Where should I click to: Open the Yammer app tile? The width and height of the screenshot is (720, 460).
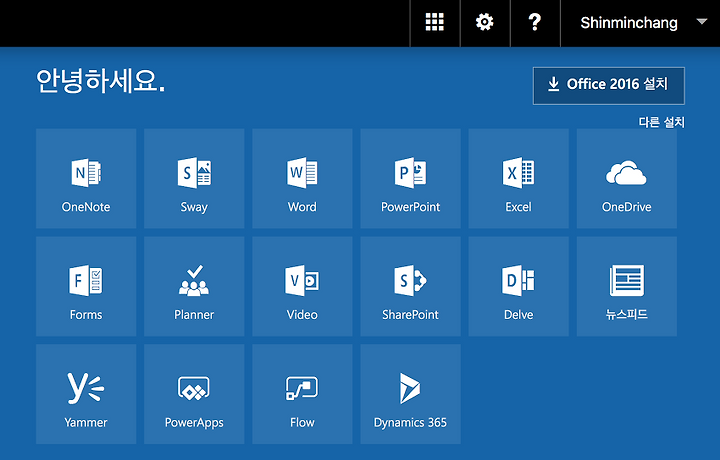point(86,394)
